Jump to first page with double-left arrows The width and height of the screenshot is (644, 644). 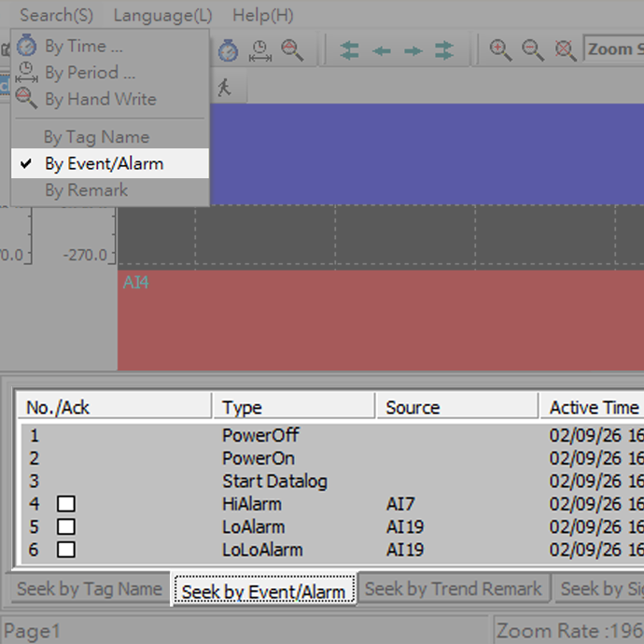(x=350, y=50)
